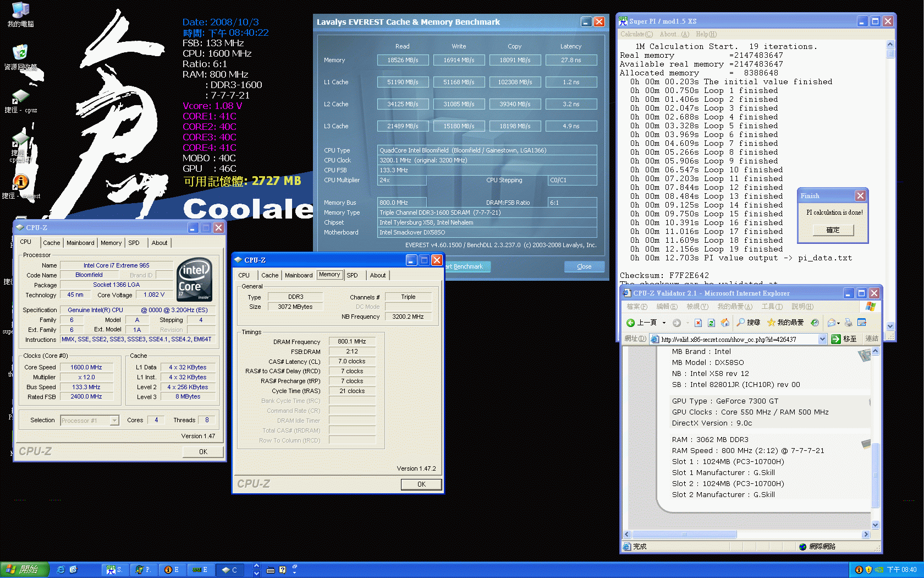This screenshot has height=578, width=924.
Task: Click taskbar language bar keyboard icon
Action: pos(271,570)
